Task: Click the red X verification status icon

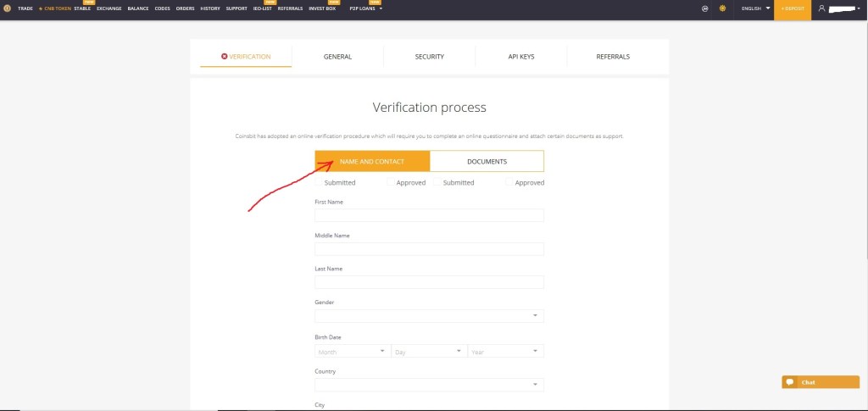Action: point(224,57)
